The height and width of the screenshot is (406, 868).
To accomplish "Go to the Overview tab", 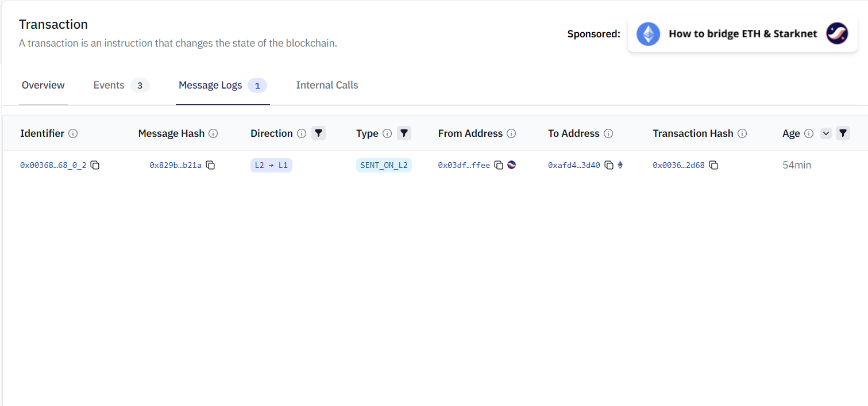I will pyautogui.click(x=43, y=86).
